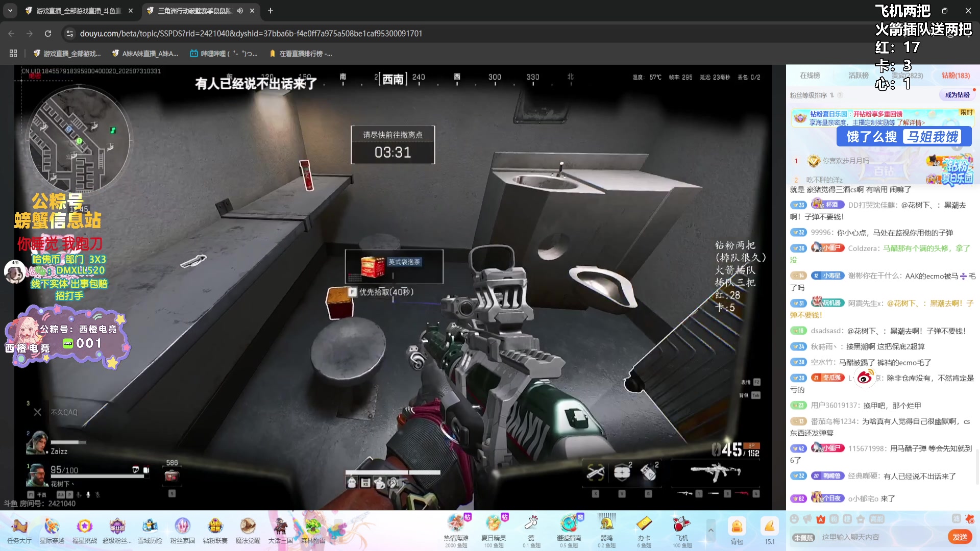The width and height of the screenshot is (980, 551).
Task: Switch to 贵宾(2823) tab
Action: (908, 76)
